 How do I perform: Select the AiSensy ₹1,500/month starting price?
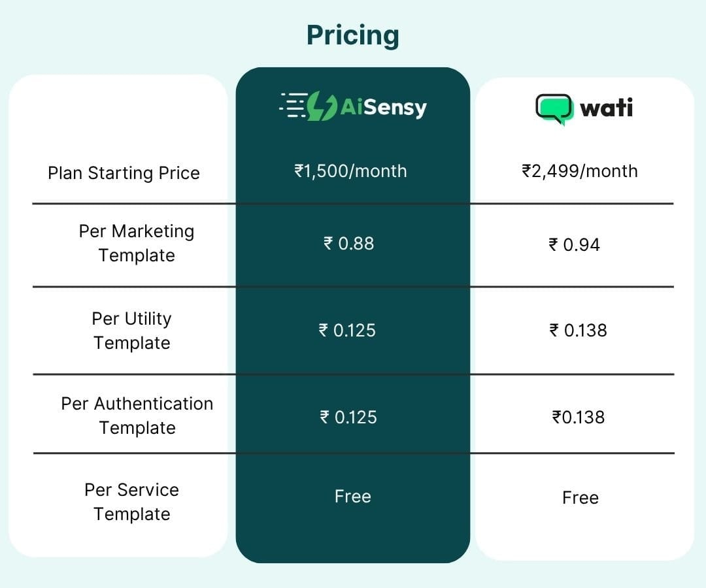pos(351,171)
